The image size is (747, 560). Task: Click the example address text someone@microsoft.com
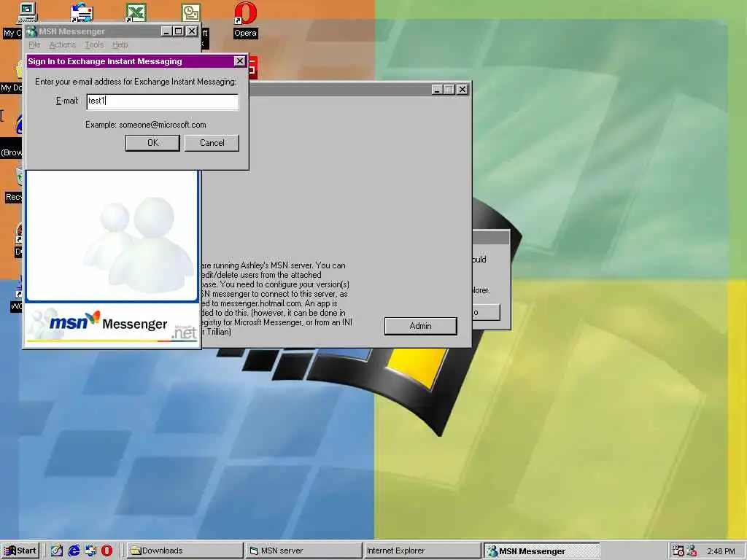tap(163, 125)
